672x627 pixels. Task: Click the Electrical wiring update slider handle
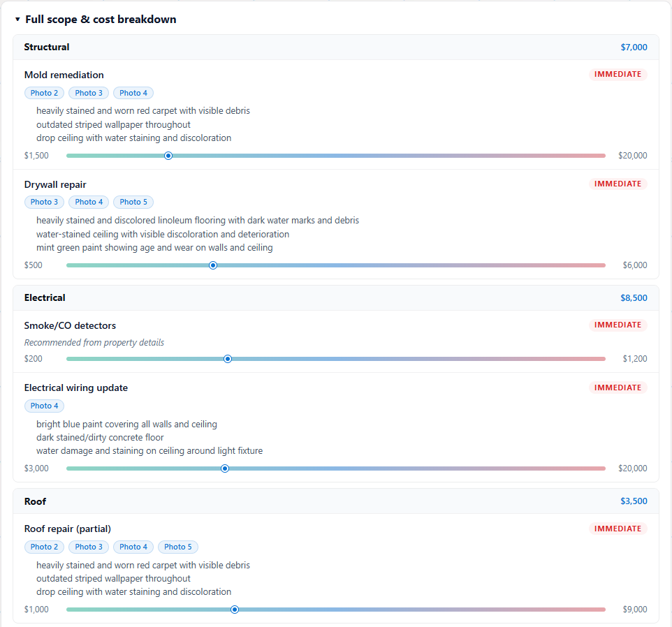[x=225, y=468]
